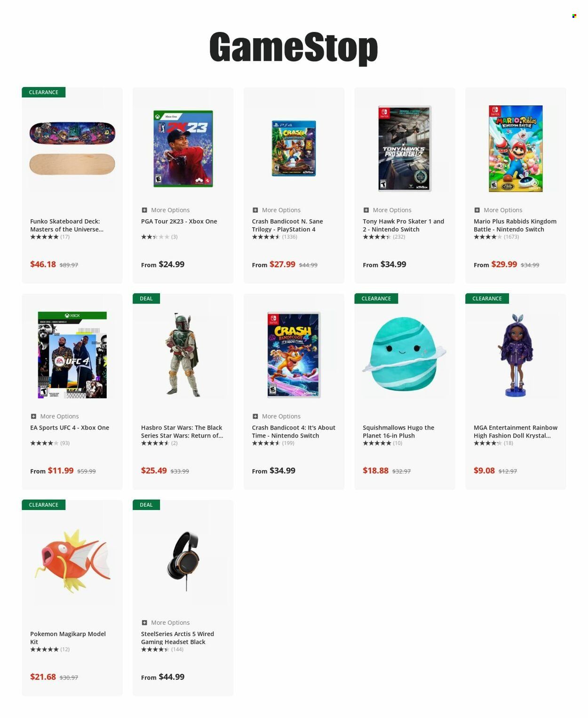The height and width of the screenshot is (718, 588).
Task: Open the GameStop logo homepage link
Action: [x=294, y=48]
